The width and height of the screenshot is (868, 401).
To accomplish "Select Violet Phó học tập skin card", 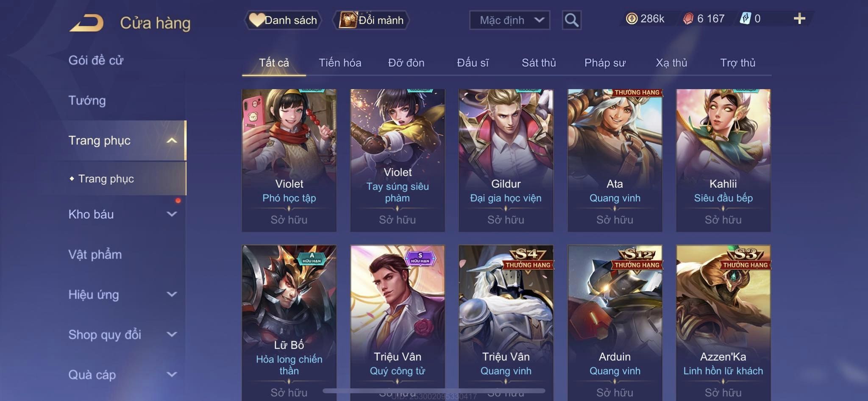I will 289,160.
